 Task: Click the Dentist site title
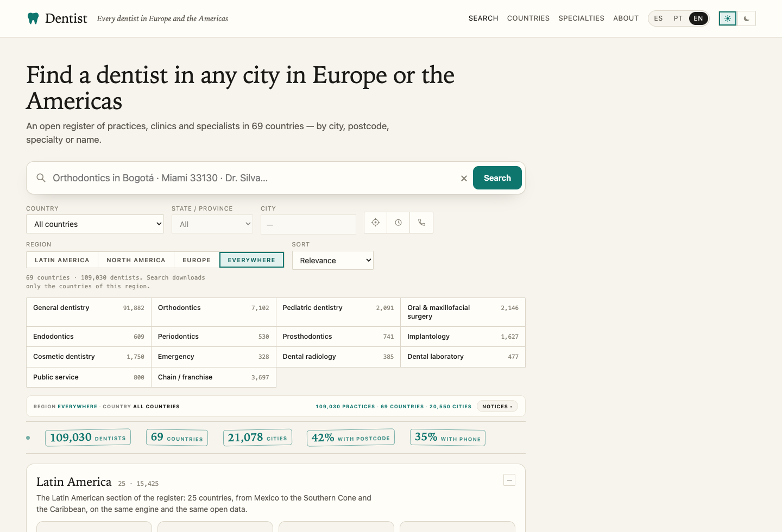(x=66, y=18)
